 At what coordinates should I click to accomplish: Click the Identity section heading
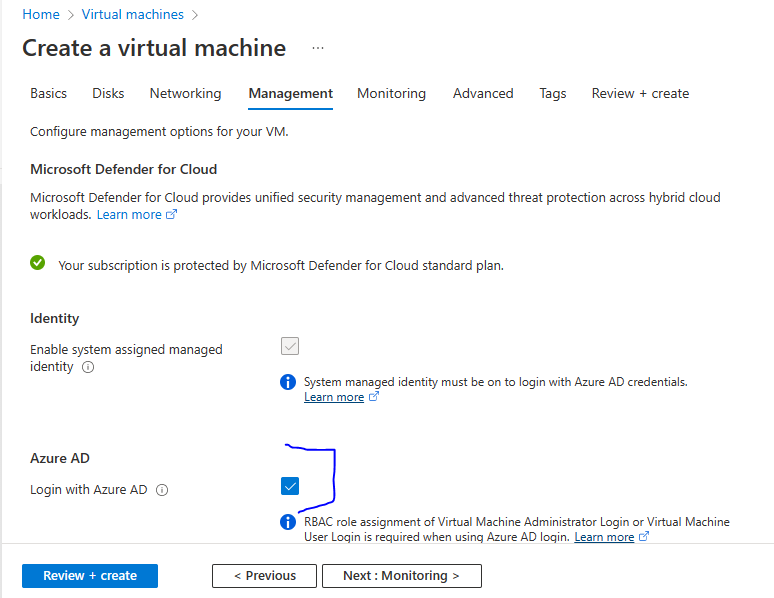pyautogui.click(x=54, y=319)
